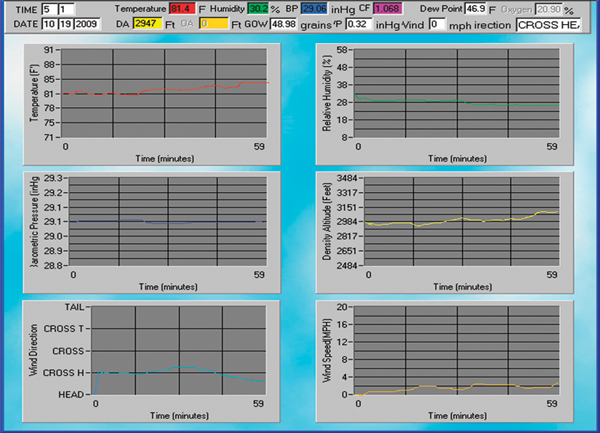This screenshot has height=433, width=600.
Task: Click Time (minutes) label under Density Altitude chart
Action: tap(463, 286)
